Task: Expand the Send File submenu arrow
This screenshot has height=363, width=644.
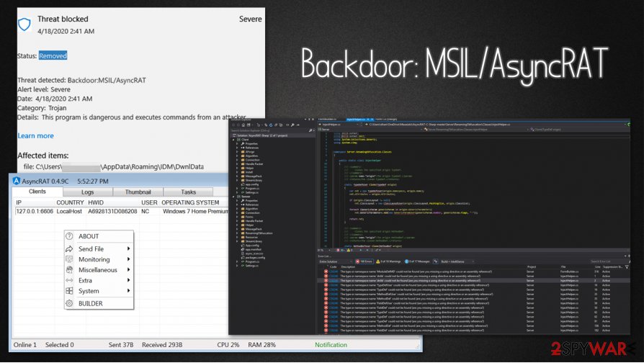Action: 128,249
